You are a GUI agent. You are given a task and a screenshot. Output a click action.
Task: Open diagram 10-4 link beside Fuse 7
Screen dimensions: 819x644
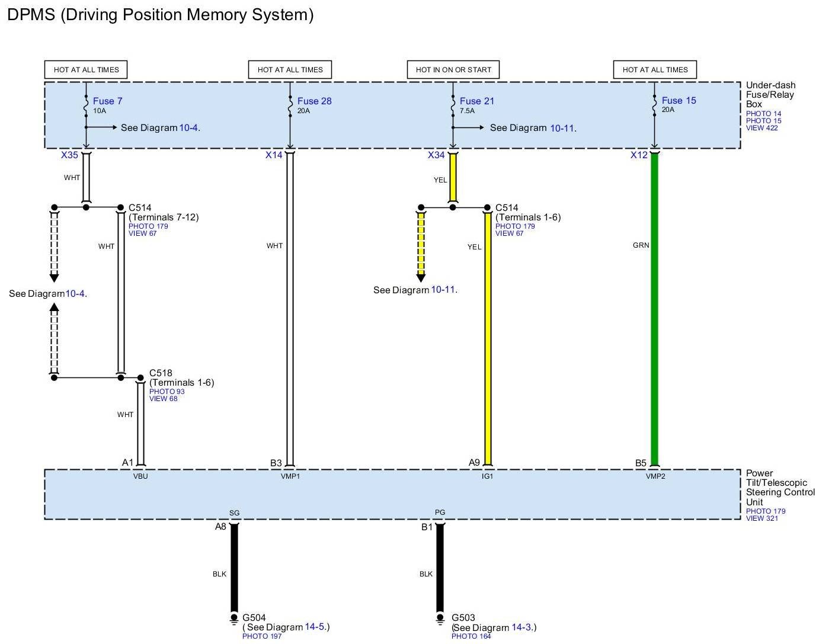188,128
